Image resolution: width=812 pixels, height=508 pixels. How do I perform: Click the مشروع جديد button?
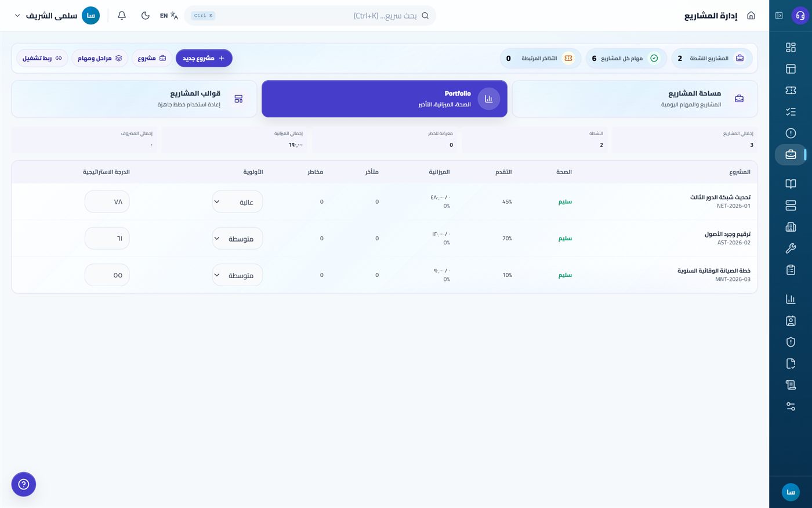[204, 58]
